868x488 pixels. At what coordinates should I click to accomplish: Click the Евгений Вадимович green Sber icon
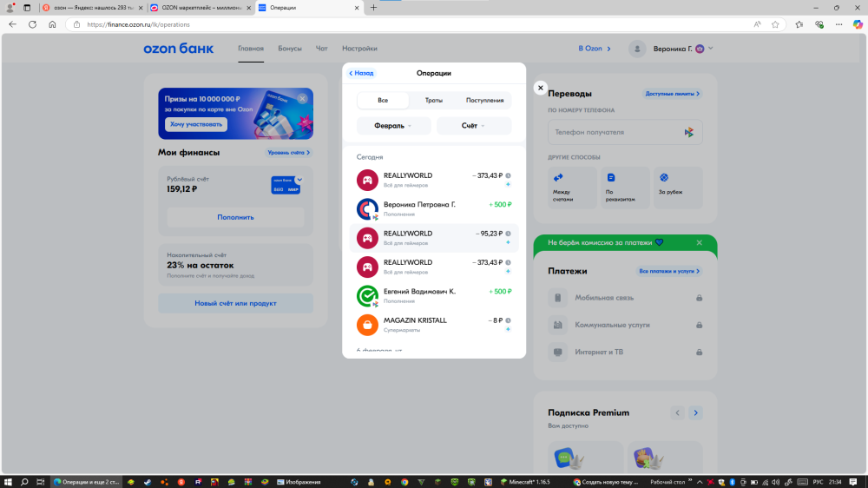(367, 296)
